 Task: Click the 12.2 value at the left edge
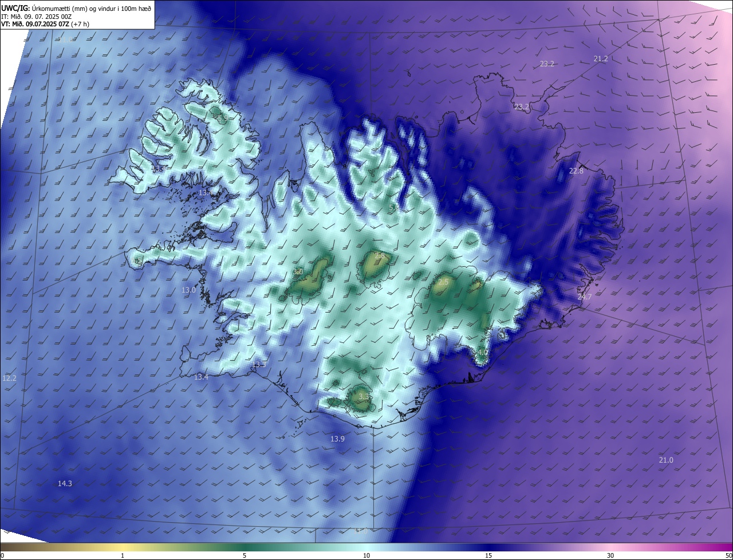9,378
